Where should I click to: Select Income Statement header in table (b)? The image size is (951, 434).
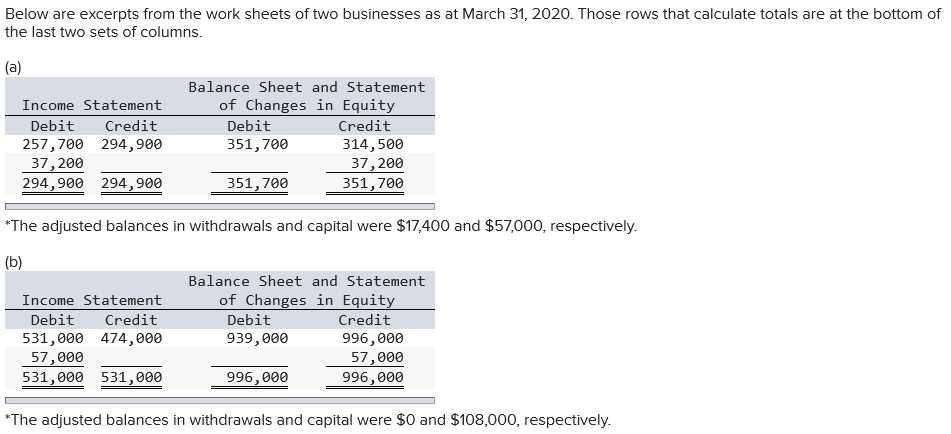point(91,300)
